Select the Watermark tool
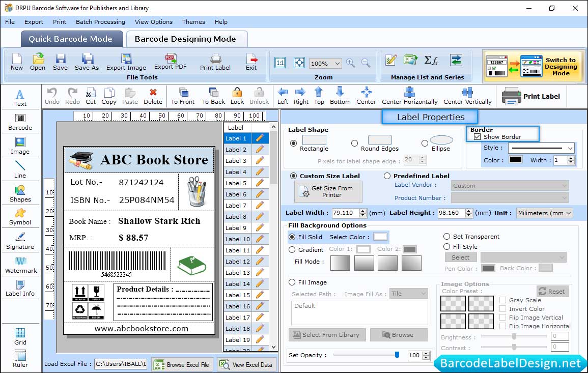 [x=20, y=265]
